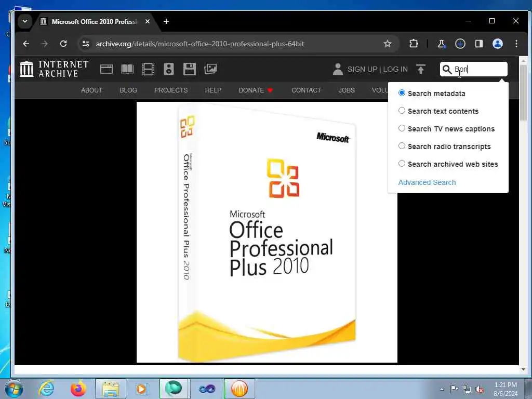The image size is (532, 399).
Task: Open the Software floppy disk icon
Action: [189, 69]
